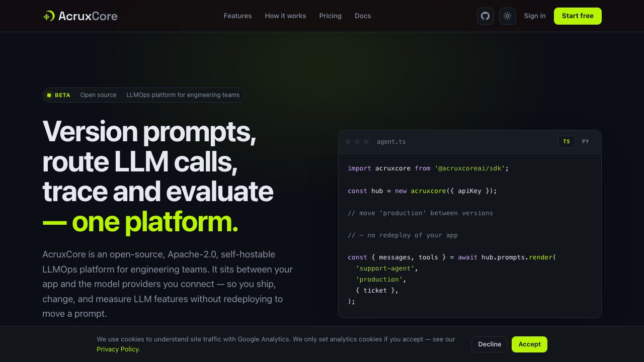
Task: Open the Docs nav link
Action: [x=363, y=16]
